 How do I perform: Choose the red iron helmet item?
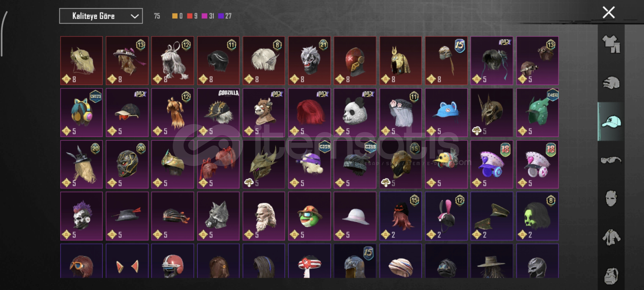tap(355, 61)
